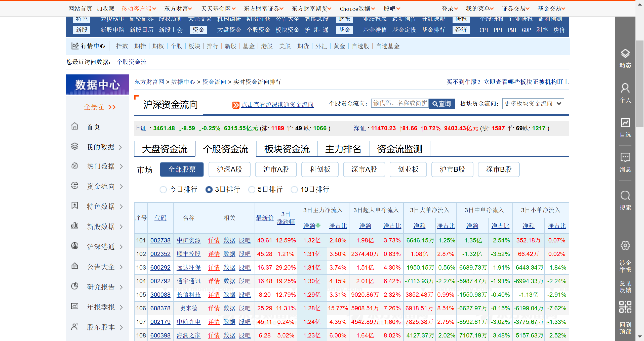Viewport: 644px width, 341px height.
Task: Switch to the 板块资金流 tab
Action: tap(287, 149)
